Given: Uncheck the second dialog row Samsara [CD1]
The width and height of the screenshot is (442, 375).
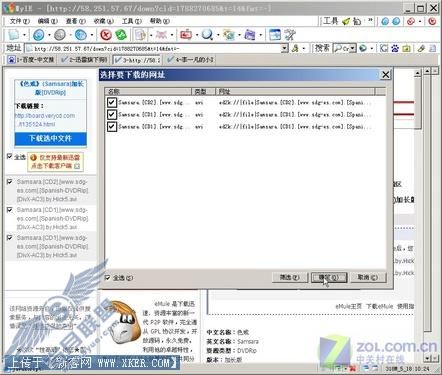Looking at the screenshot, I should click(x=112, y=114).
